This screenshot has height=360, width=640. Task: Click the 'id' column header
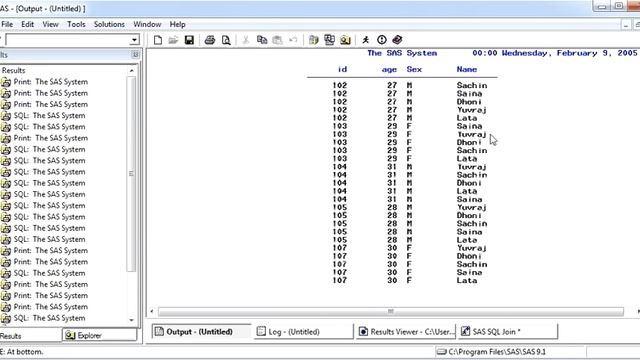point(342,69)
